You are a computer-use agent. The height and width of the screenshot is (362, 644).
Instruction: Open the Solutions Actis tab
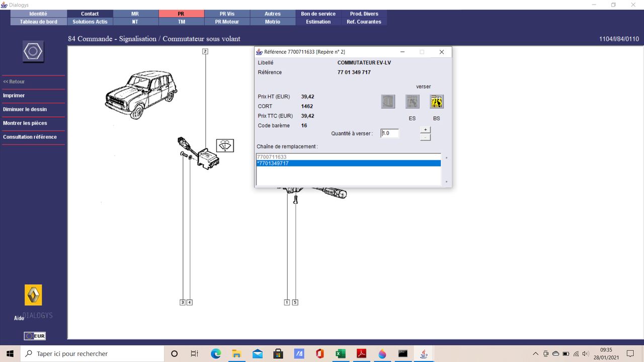[90, 22]
